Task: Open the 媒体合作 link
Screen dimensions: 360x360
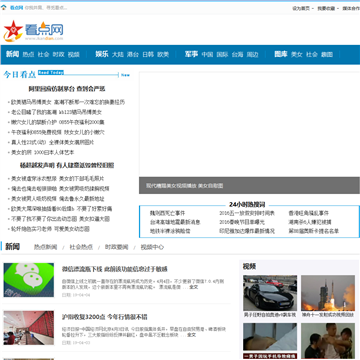Action: [351, 8]
